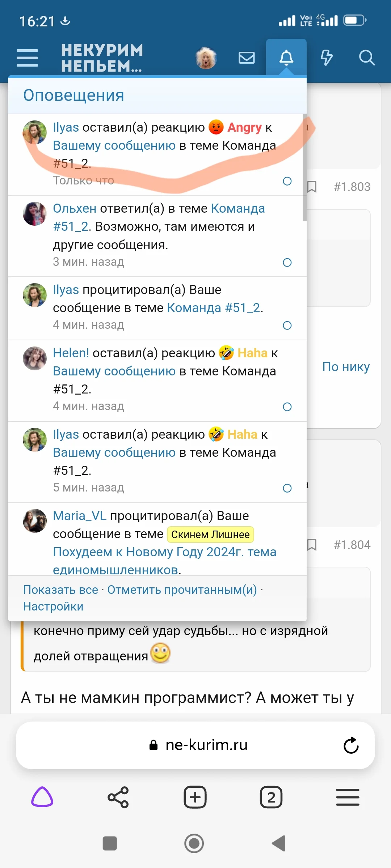The width and height of the screenshot is (391, 868).
Task: Open post number #1.804 link
Action: pos(352,545)
